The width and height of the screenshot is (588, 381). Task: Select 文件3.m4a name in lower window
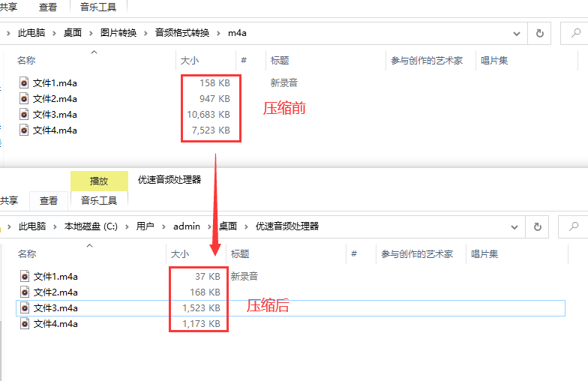pos(55,307)
